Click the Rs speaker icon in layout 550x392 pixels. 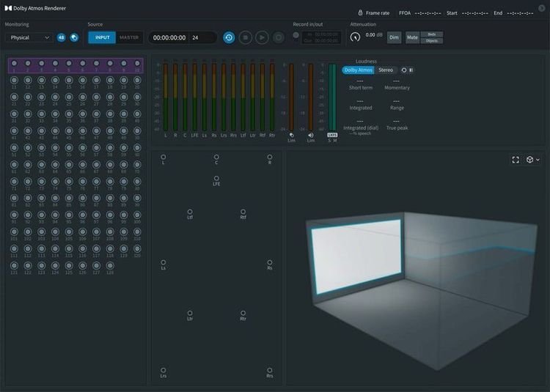pyautogui.click(x=270, y=262)
